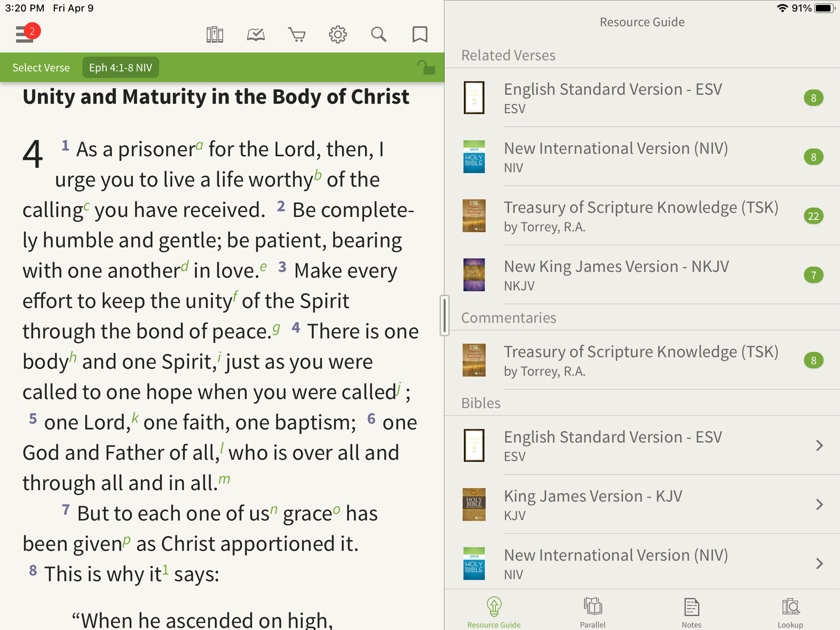Tap ESV cover thumbnail in Related Verses
This screenshot has width=840, height=630.
point(474,98)
